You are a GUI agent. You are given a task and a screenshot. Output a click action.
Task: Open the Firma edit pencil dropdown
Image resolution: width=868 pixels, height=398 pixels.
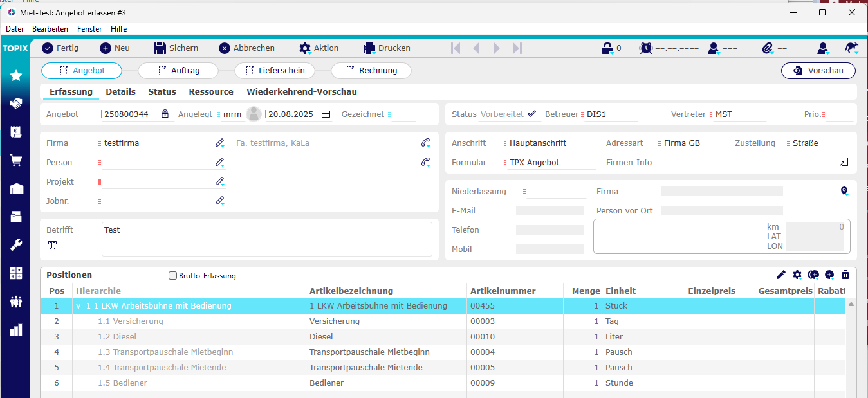click(x=221, y=143)
